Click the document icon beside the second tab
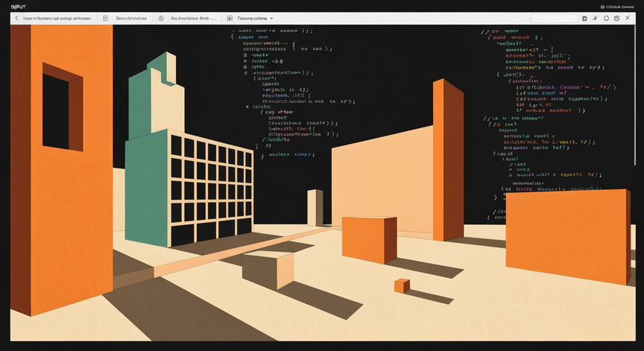The height and width of the screenshot is (351, 644). [105, 18]
